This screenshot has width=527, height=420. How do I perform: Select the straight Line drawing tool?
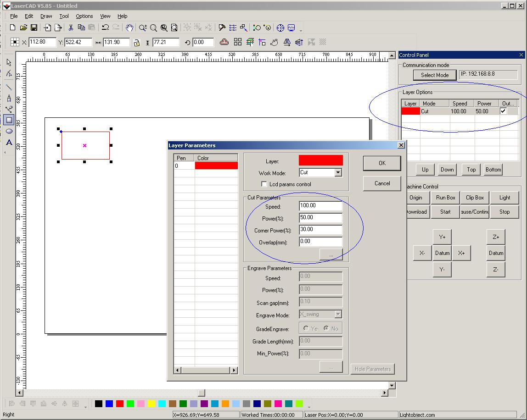tap(9, 87)
